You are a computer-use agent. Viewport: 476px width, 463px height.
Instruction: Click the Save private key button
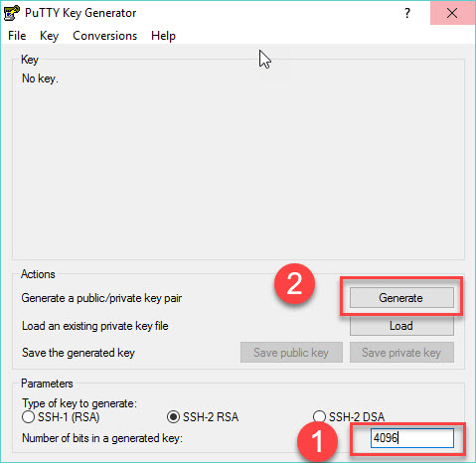coord(401,353)
